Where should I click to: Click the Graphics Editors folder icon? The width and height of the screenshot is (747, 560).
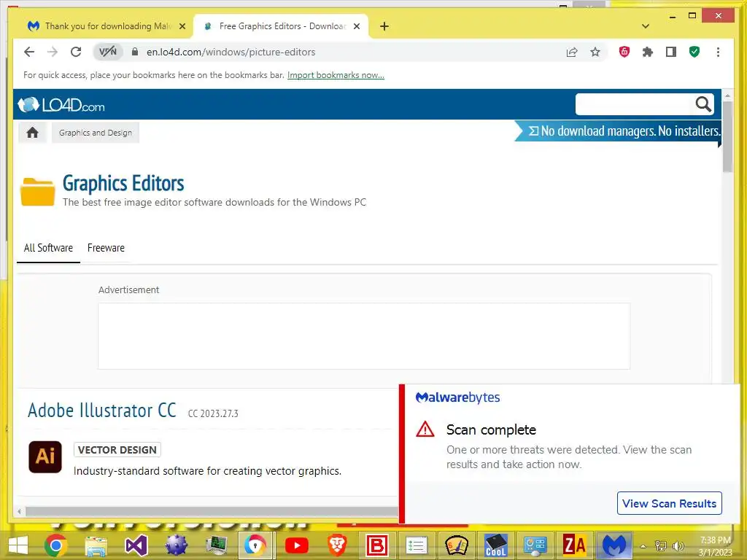pos(38,192)
